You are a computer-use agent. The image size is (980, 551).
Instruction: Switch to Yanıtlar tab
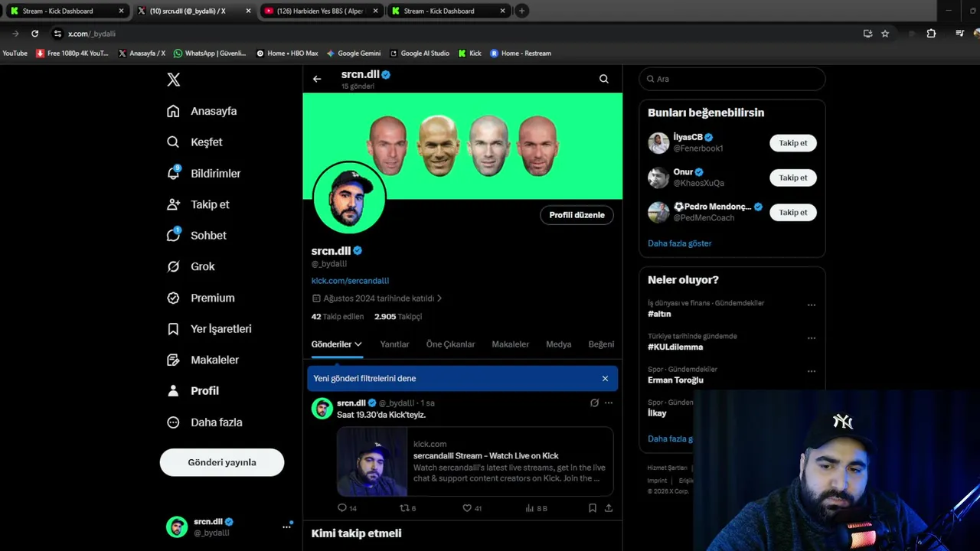pos(394,344)
